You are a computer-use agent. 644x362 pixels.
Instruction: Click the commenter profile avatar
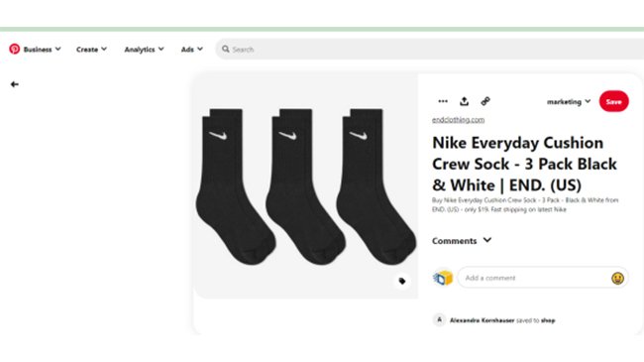tap(442, 278)
